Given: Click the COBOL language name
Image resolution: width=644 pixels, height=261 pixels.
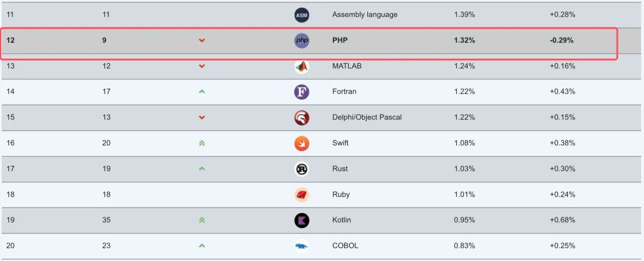Looking at the screenshot, I should [346, 246].
